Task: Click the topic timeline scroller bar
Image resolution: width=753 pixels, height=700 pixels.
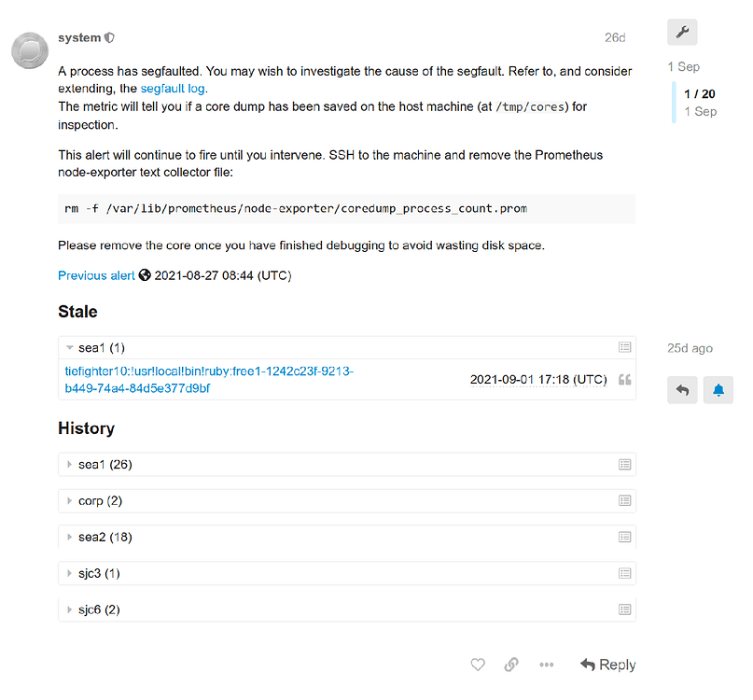Action: (x=674, y=103)
